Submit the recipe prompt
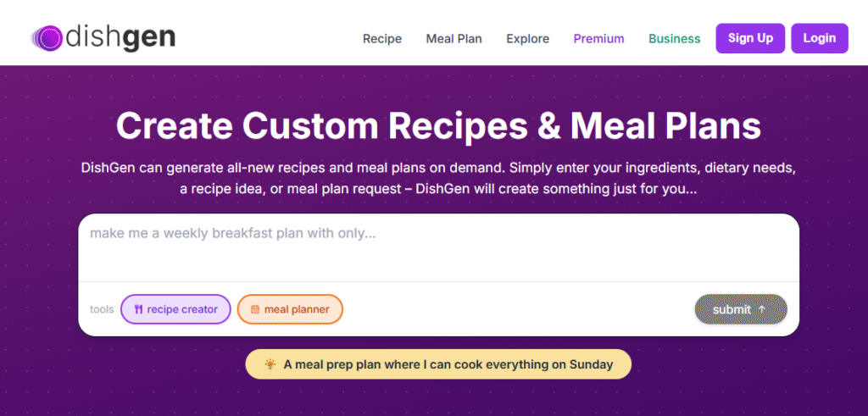This screenshot has height=416, width=868. pos(740,309)
